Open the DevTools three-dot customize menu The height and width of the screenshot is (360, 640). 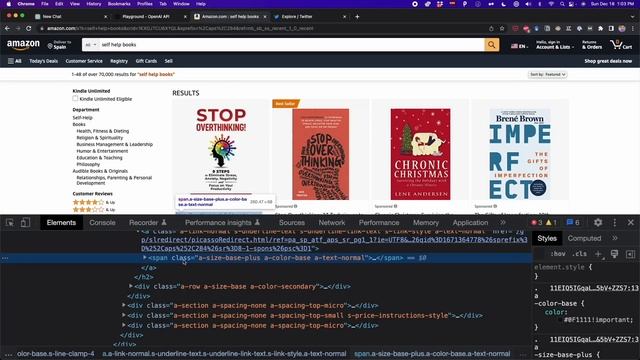tap(615, 222)
